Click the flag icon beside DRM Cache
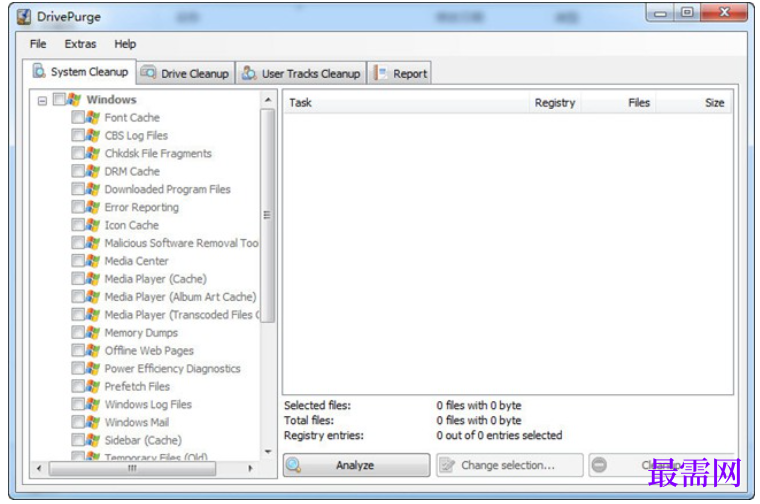The width and height of the screenshot is (760, 504). pos(93,171)
